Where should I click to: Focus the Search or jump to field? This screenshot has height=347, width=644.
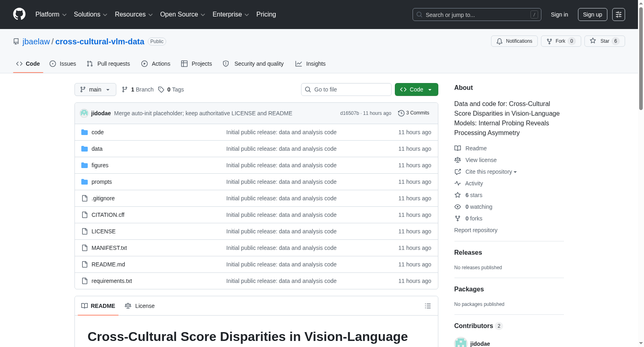(x=477, y=15)
